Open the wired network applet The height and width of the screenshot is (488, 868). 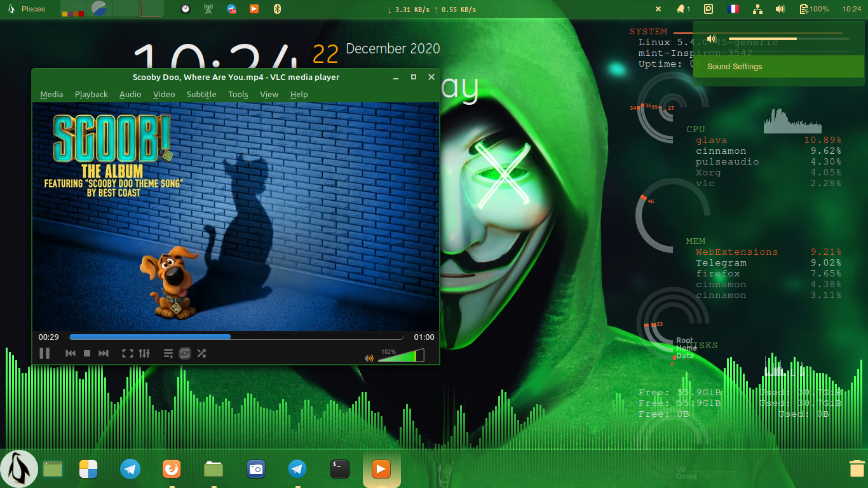tap(757, 9)
